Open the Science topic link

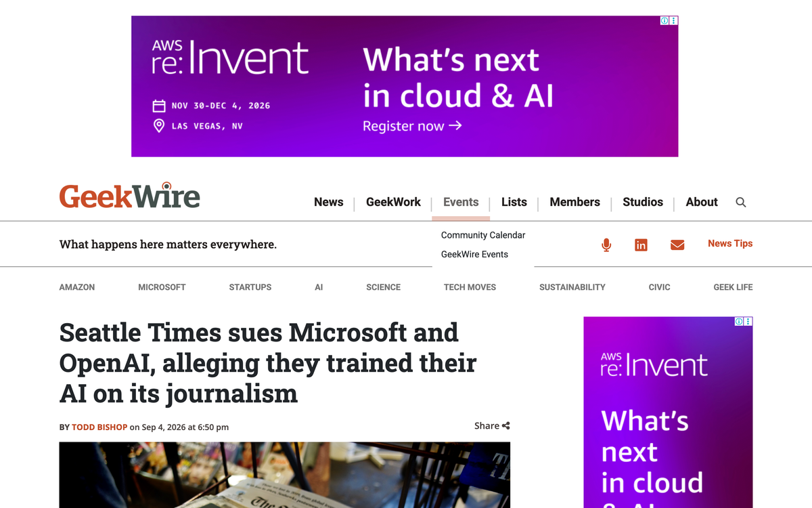tap(384, 287)
